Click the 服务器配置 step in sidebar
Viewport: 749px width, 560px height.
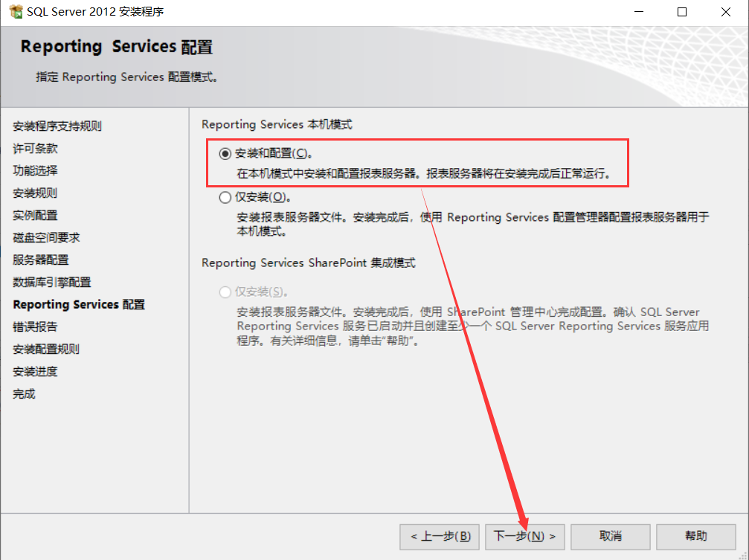(41, 260)
